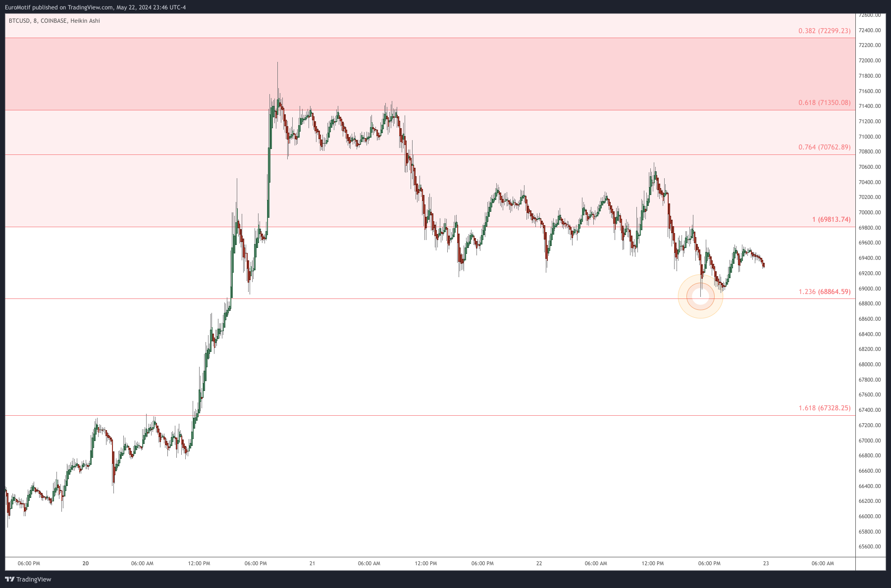Click the date label 23 on time axis

tap(766, 563)
